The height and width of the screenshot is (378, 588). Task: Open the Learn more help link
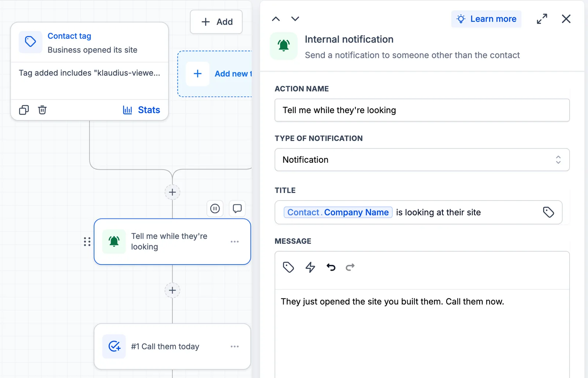pyautogui.click(x=486, y=19)
